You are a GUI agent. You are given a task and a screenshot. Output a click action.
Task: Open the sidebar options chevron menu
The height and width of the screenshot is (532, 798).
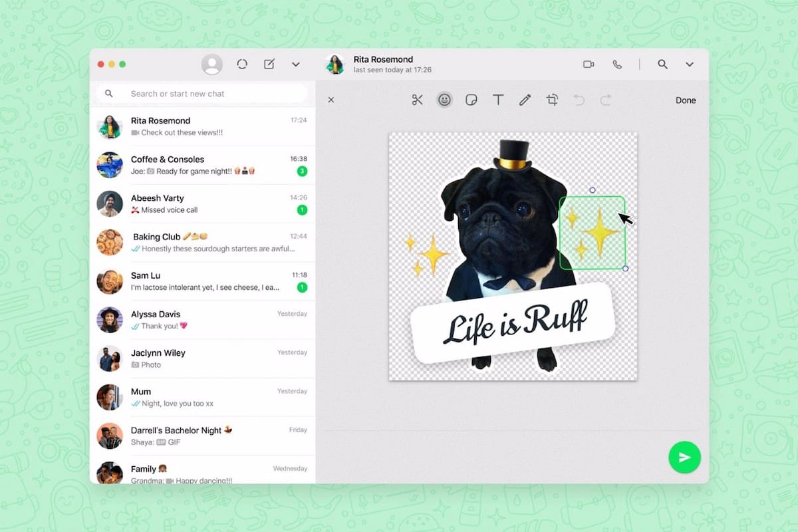(x=295, y=65)
